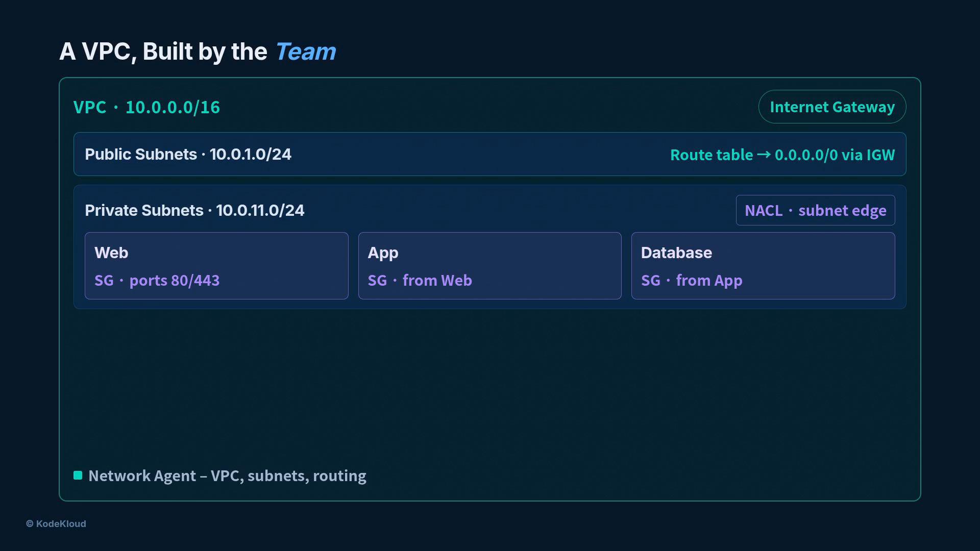The image size is (980, 551).
Task: Click the teal Network Agent legend square
Action: pyautogui.click(x=78, y=475)
